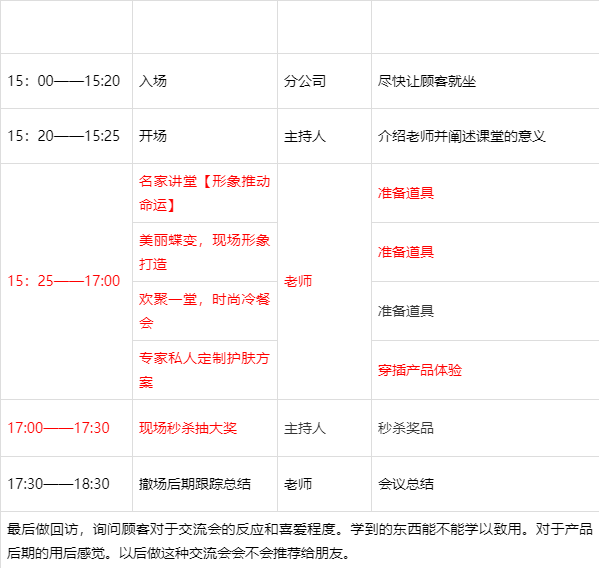599x568 pixels.
Task: Select the text 秒杀奖品
Action: (x=406, y=428)
